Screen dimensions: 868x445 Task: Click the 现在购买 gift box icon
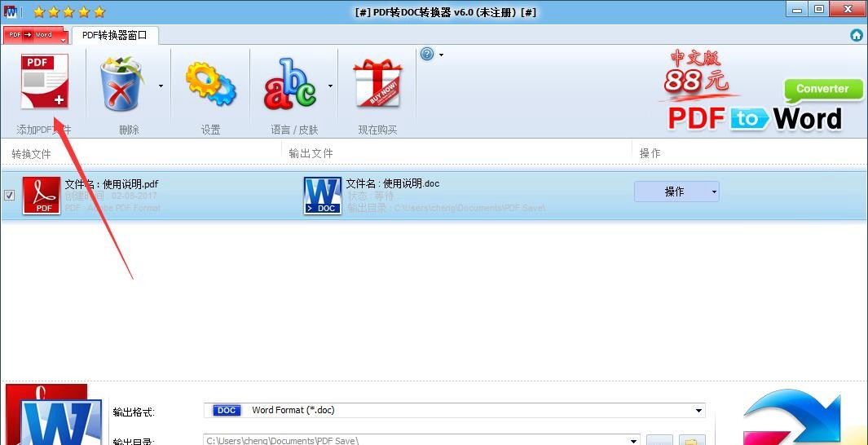pos(377,83)
